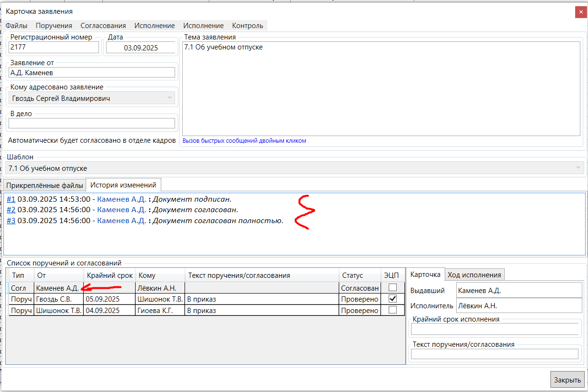Sort the table by Статус column header
This screenshot has height=392, width=588.
click(352, 275)
